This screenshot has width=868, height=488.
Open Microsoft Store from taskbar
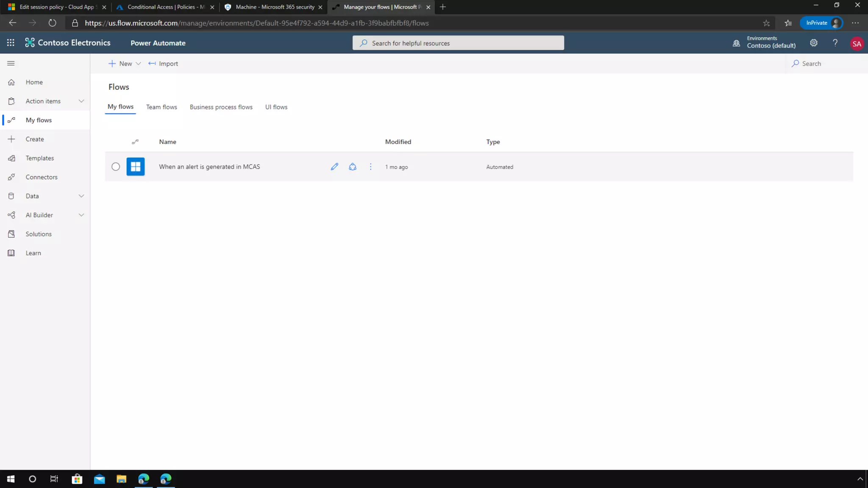(x=77, y=479)
